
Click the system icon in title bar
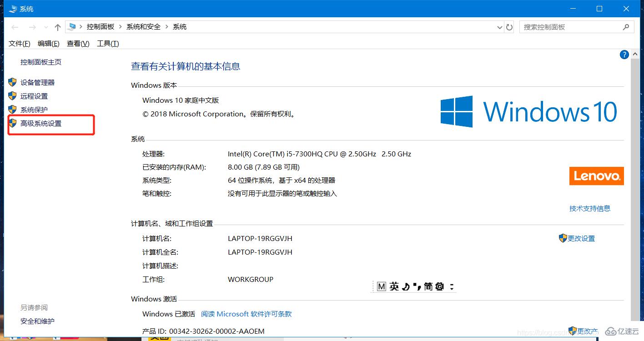tap(13, 9)
